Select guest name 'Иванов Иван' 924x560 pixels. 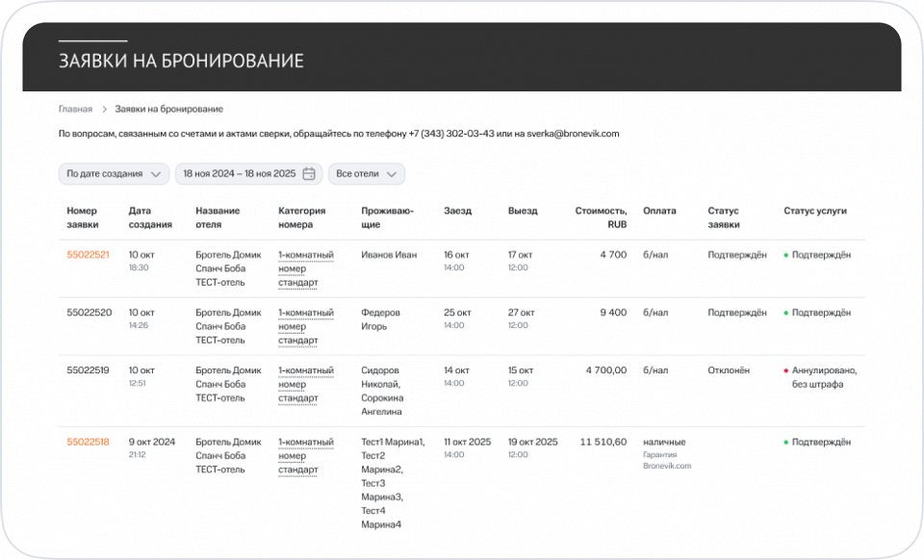(389, 255)
